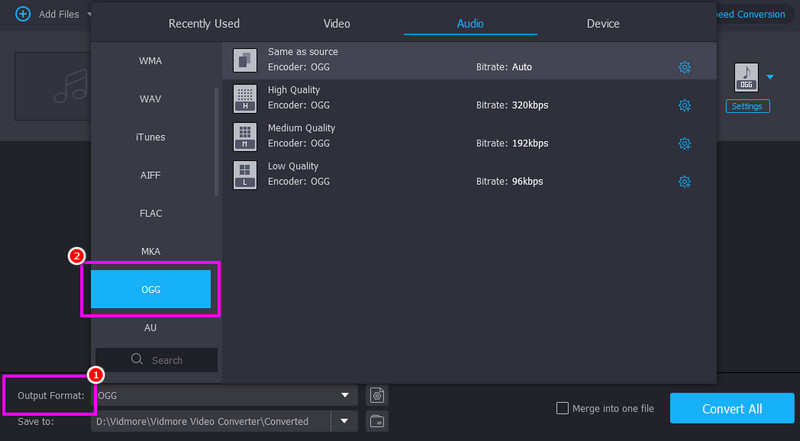
Task: Choose iTunes in the format list
Action: pyautogui.click(x=151, y=137)
